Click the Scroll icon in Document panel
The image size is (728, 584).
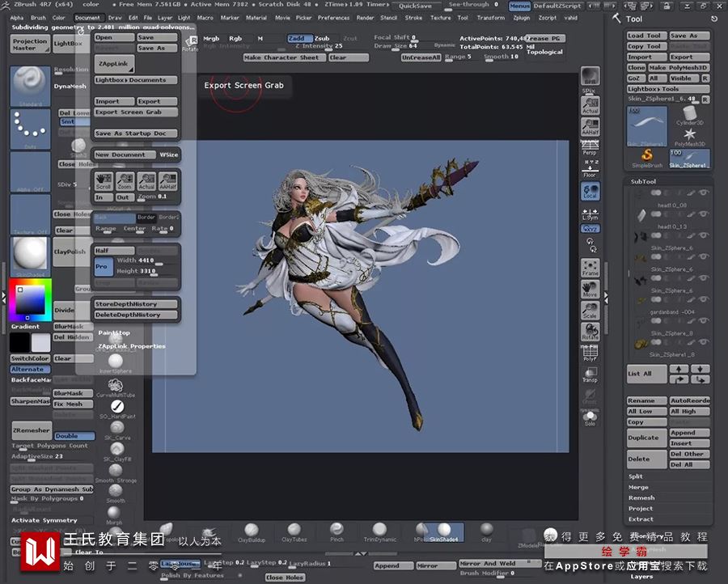[x=104, y=181]
